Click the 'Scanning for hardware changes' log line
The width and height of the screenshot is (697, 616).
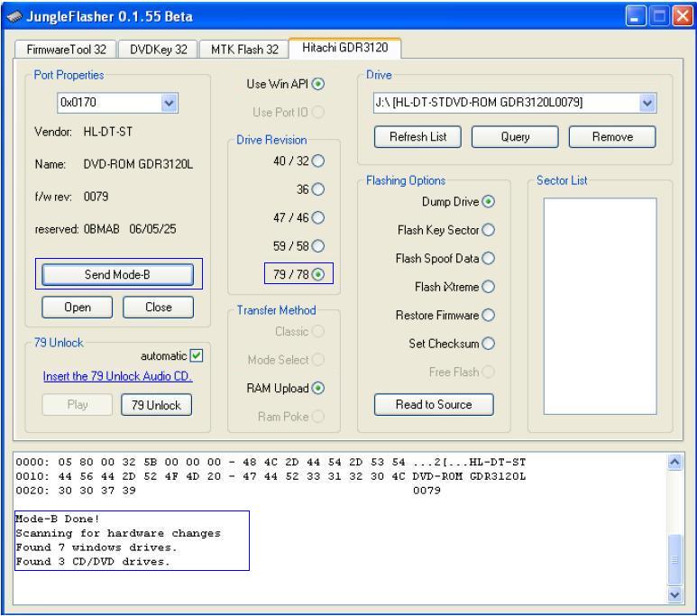(x=118, y=533)
